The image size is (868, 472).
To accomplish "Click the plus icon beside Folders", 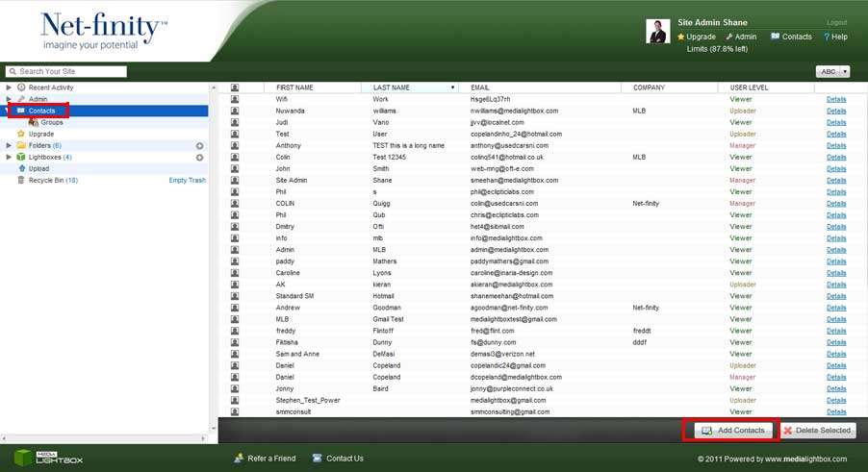I will point(199,145).
